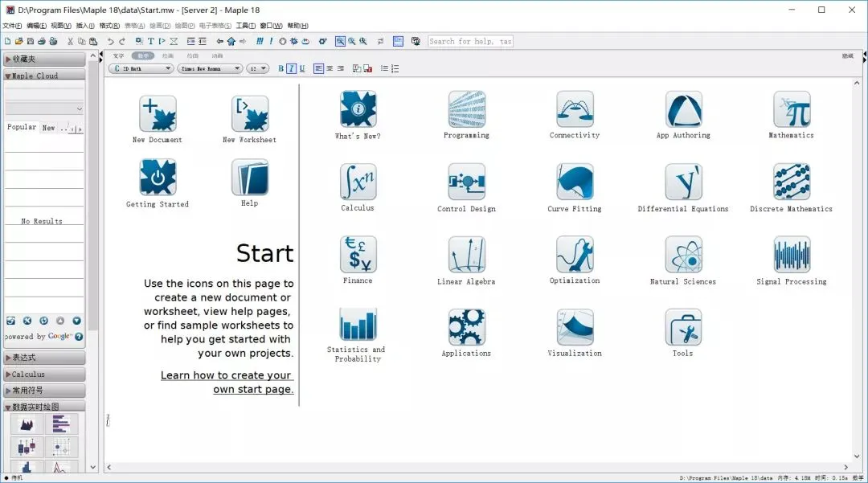The image size is (868, 483).
Task: Expand the 收藏夹 palette
Action: (x=44, y=59)
